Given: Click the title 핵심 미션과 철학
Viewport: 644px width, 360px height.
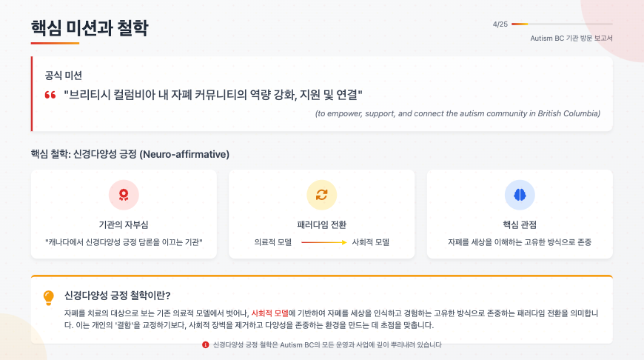Looking at the screenshot, I should point(90,27).
